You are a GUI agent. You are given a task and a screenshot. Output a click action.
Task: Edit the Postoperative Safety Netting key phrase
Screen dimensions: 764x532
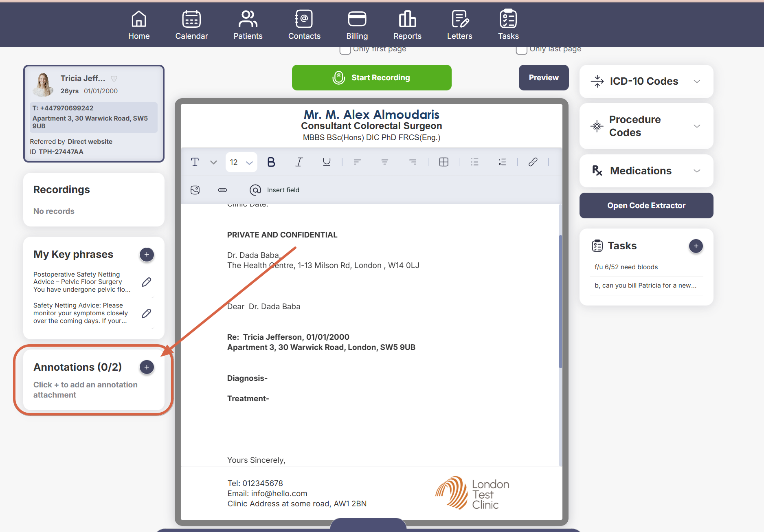147,282
